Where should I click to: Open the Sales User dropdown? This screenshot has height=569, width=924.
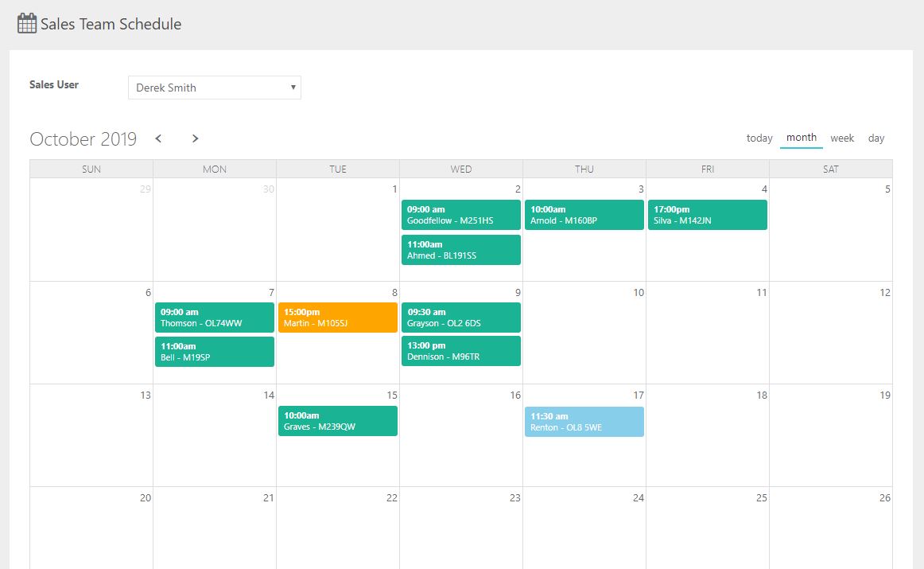[214, 88]
